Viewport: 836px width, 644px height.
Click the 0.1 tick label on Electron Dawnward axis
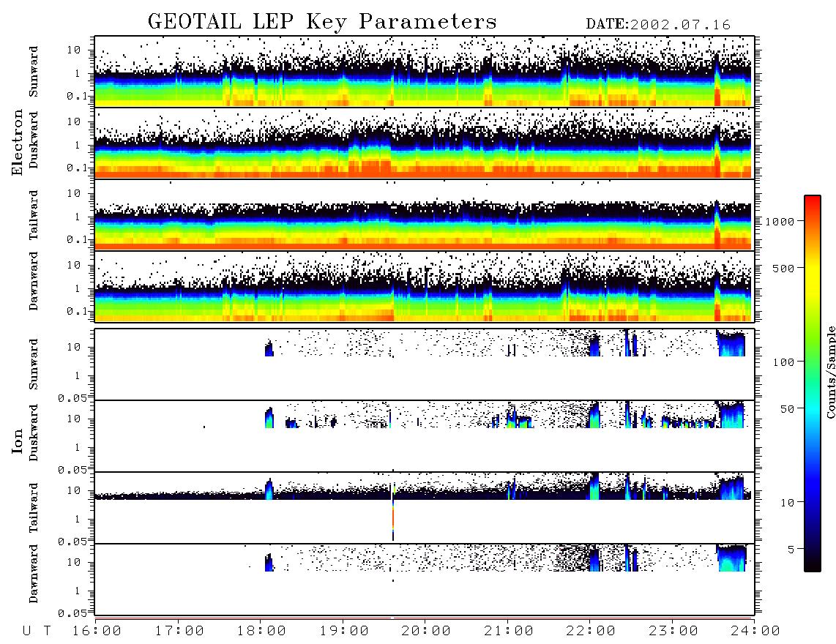pos(77,311)
